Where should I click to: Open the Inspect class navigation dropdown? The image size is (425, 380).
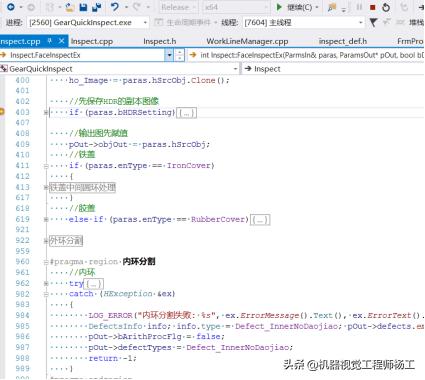(x=333, y=69)
